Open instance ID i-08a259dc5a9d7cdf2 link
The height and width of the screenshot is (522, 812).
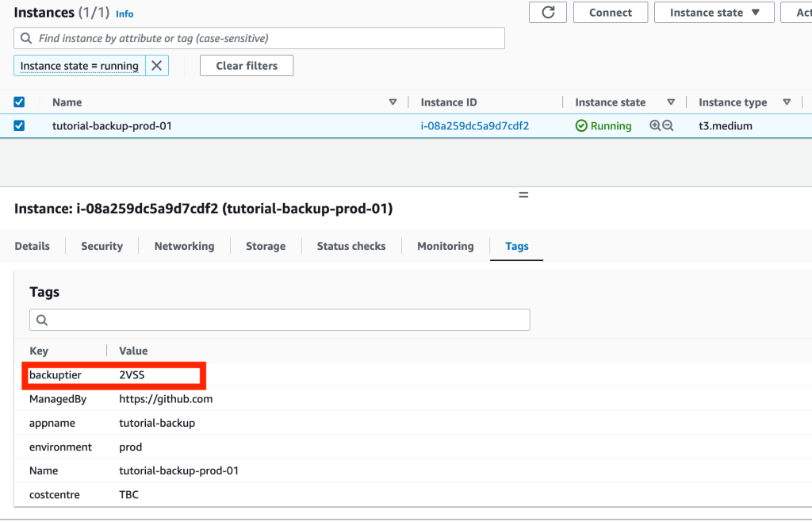click(x=474, y=125)
